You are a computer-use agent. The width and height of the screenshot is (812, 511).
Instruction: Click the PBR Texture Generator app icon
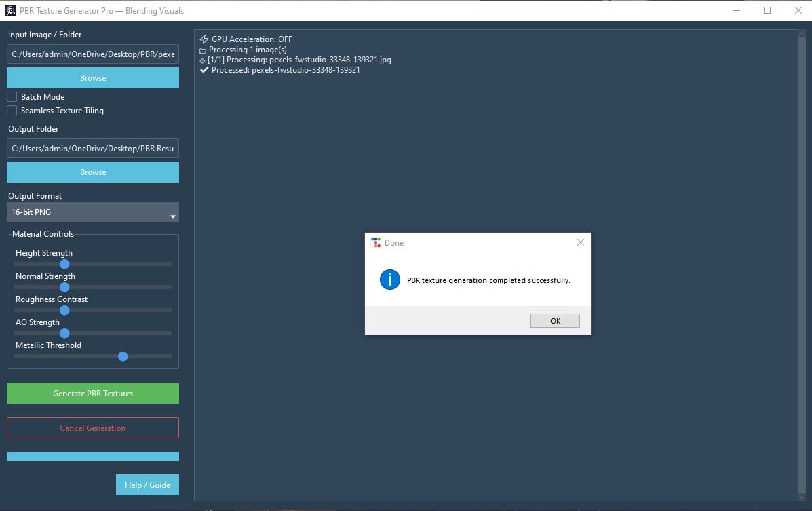[x=10, y=10]
